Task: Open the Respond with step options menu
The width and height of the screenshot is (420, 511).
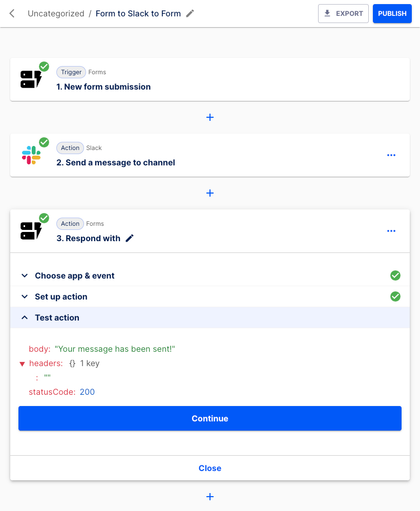Action: pos(391,231)
